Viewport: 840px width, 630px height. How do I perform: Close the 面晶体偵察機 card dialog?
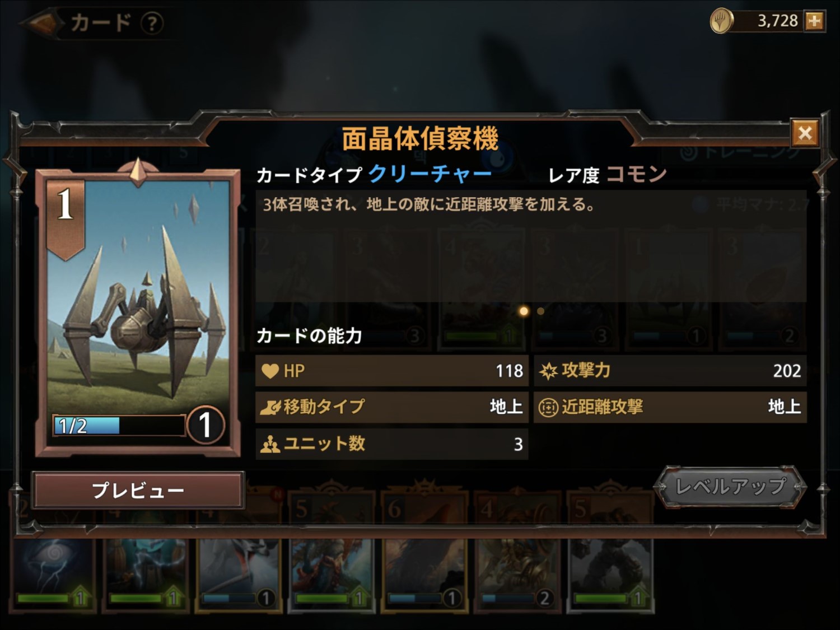[805, 133]
